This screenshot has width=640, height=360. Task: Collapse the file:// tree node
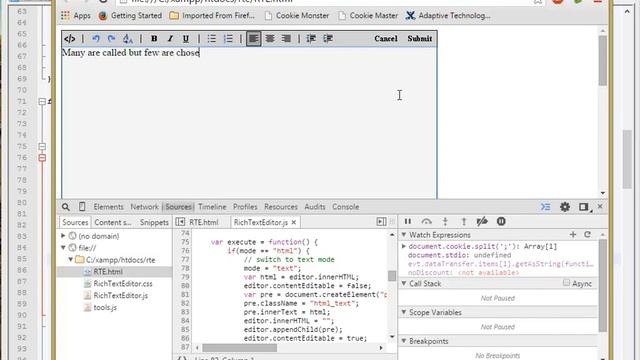coord(63,247)
